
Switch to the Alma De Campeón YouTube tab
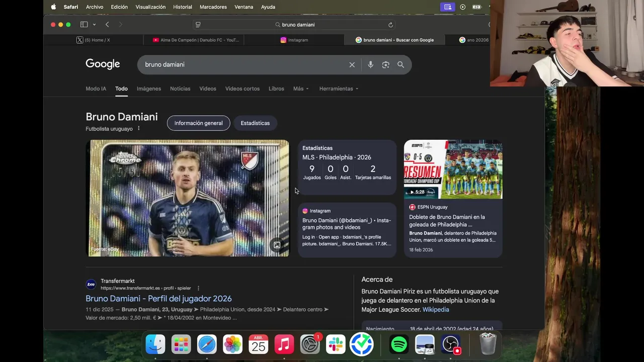coord(194,40)
